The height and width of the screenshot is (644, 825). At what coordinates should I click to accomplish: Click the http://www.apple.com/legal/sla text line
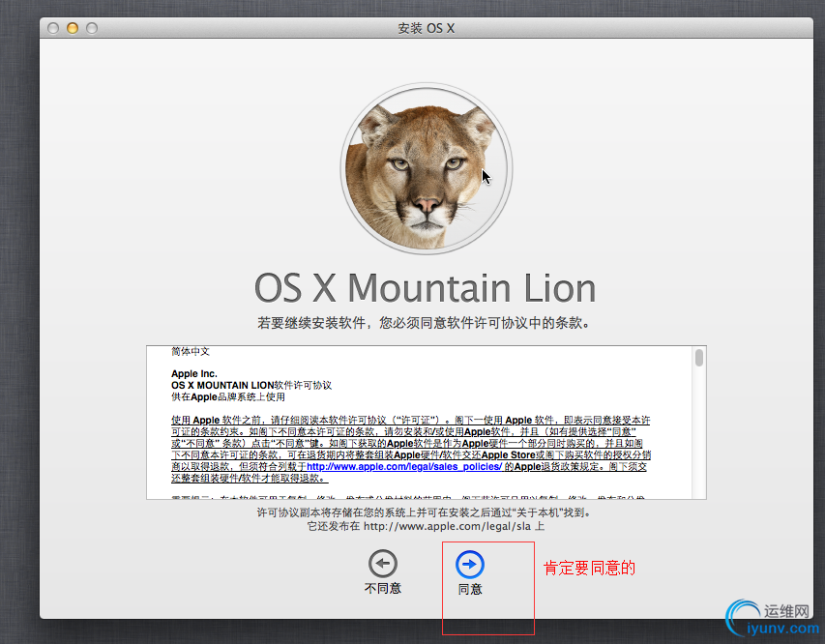(x=426, y=527)
